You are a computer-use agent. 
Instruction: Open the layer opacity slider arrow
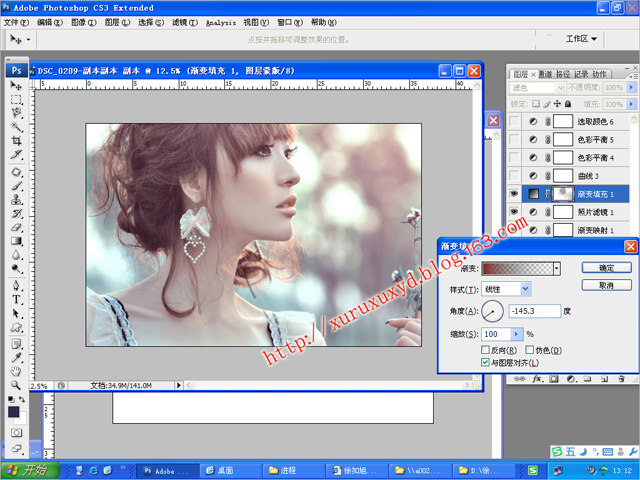coord(631,87)
